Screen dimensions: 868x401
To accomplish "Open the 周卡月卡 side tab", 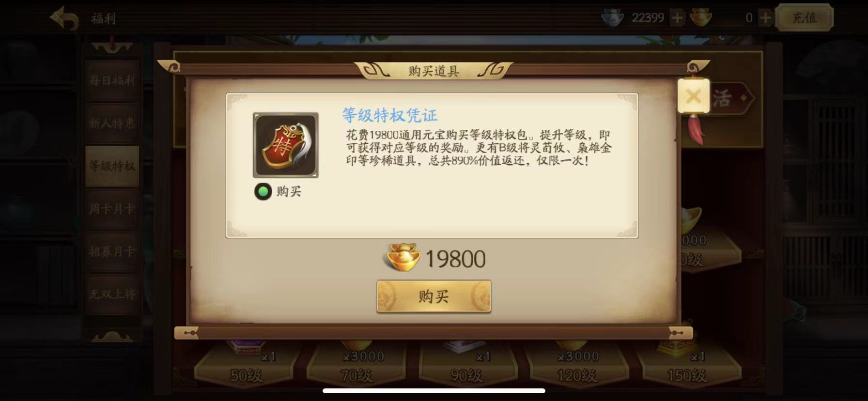I will (112, 209).
